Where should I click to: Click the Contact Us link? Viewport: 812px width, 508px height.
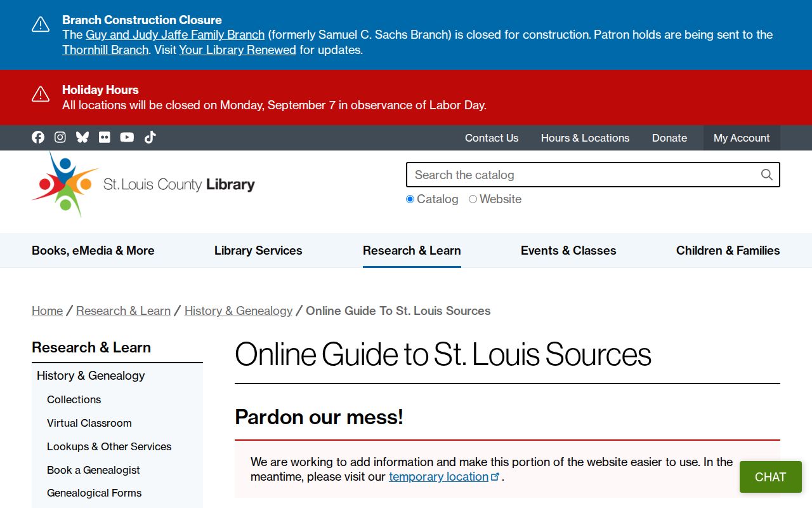click(x=492, y=138)
